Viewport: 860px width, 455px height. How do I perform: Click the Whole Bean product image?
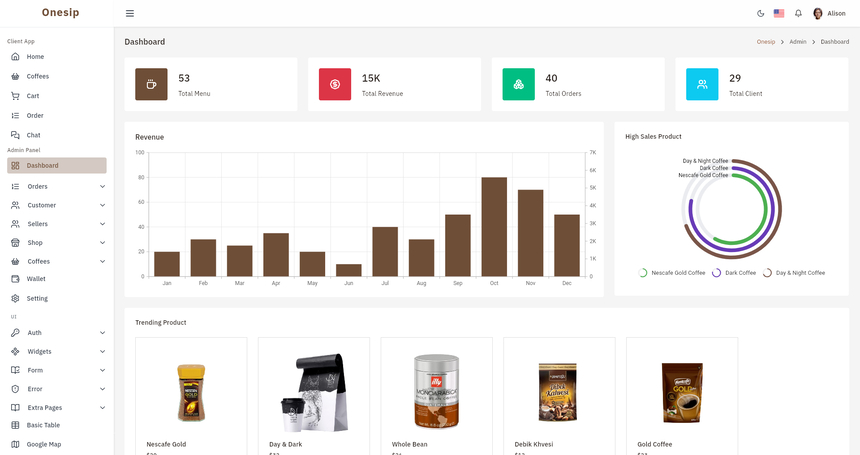tap(437, 391)
